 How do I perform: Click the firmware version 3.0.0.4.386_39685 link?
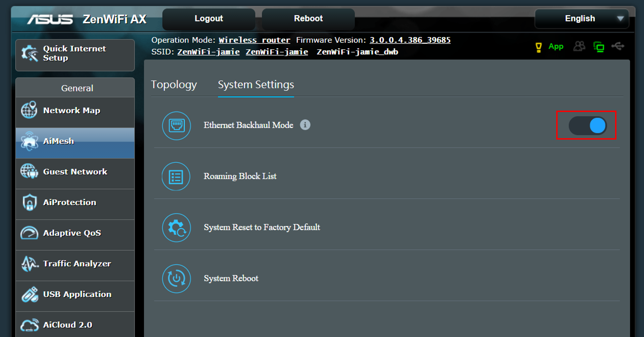point(410,40)
